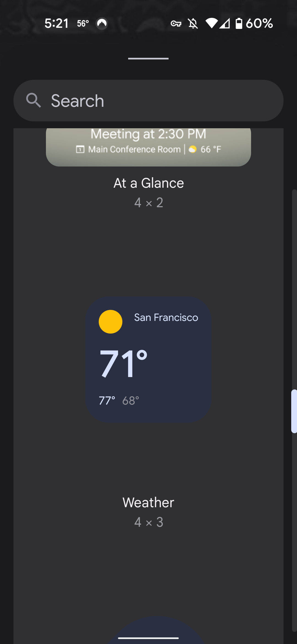Screen dimensions: 297x644
Task: Click the scrollbar thumb on right edge
Action: pos(294,411)
